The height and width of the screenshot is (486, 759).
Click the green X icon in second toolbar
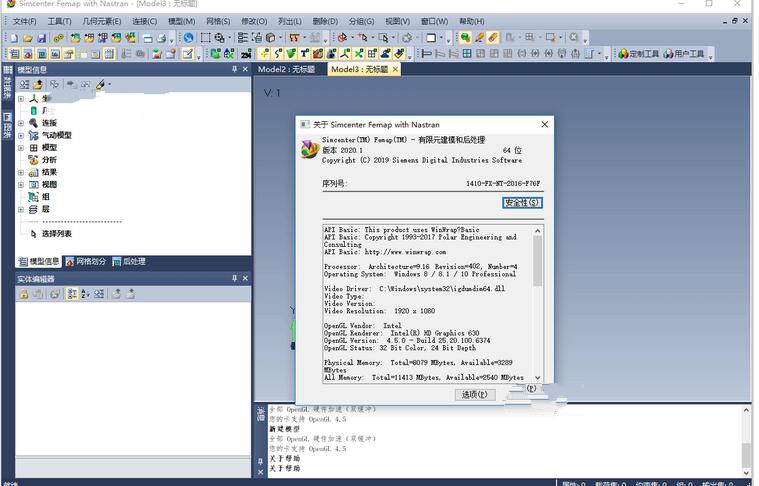pyautogui.click(x=359, y=53)
